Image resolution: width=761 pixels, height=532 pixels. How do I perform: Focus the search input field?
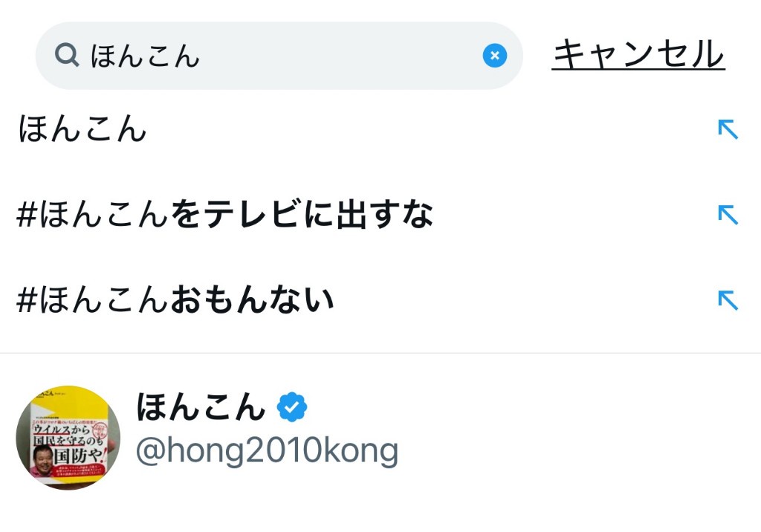tap(334, 56)
